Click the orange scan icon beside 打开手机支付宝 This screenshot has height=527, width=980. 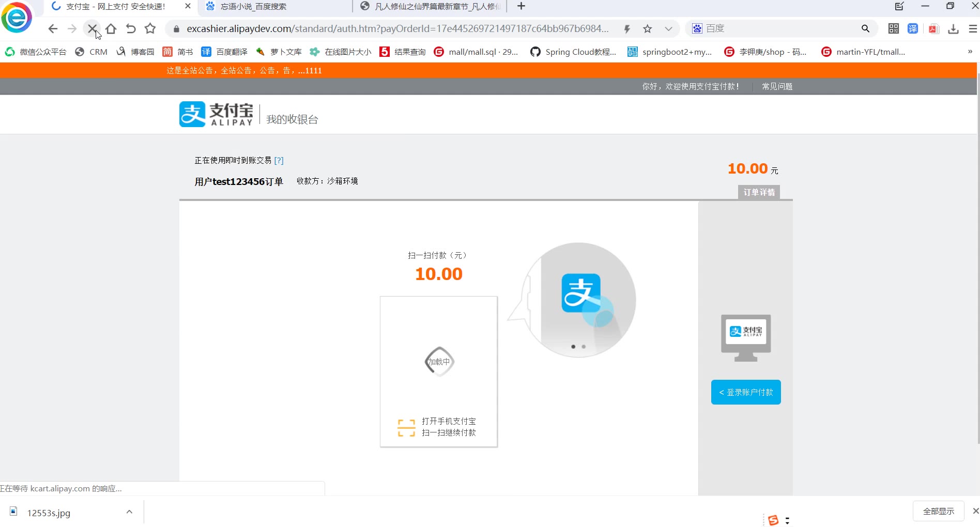[406, 428]
